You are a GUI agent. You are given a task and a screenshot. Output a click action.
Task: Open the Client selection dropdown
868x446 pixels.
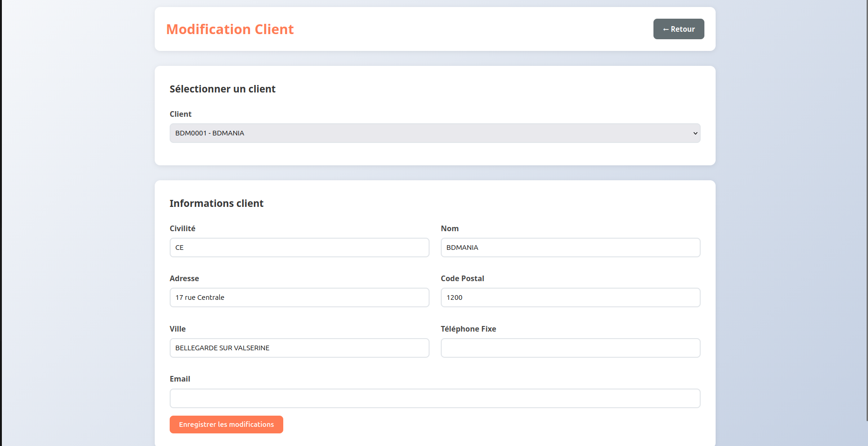coord(434,133)
